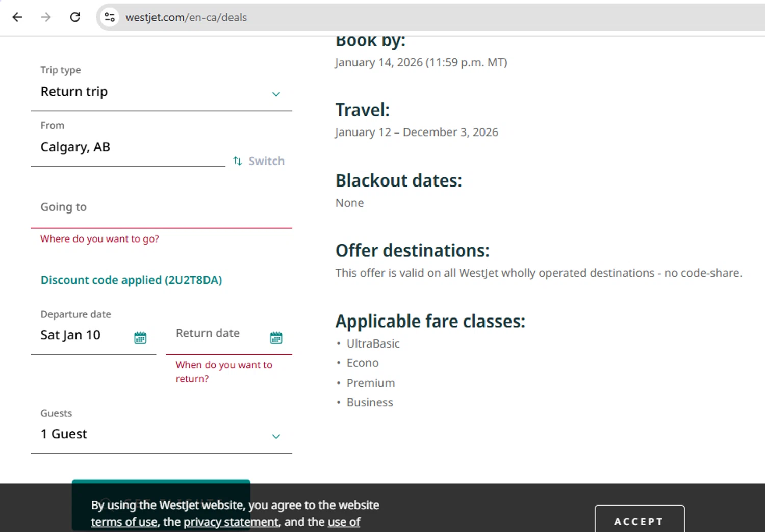Open the privacy statement link
765x532 pixels.
(x=231, y=522)
